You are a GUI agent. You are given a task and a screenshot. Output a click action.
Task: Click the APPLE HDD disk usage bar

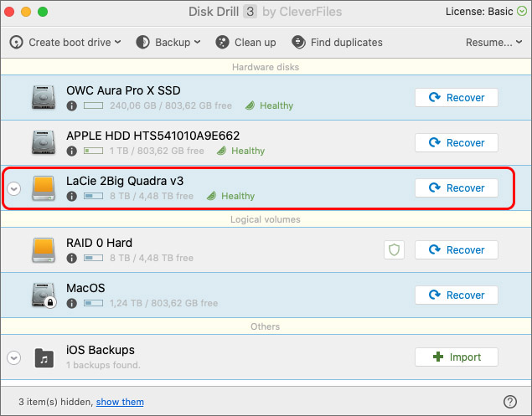[x=93, y=151]
